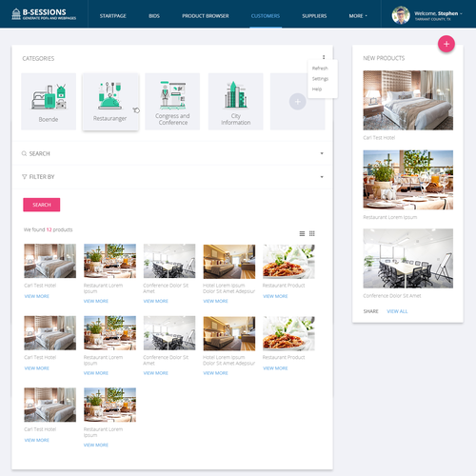Click Share in New Products panel
Viewport: 476px width, 476px height.
click(x=370, y=311)
